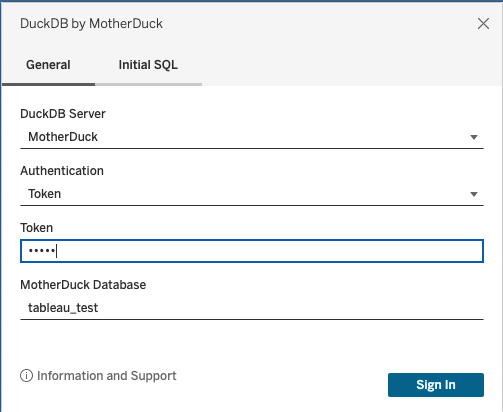This screenshot has height=412, width=503.
Task: Click the circled info icon
Action: pos(26,376)
